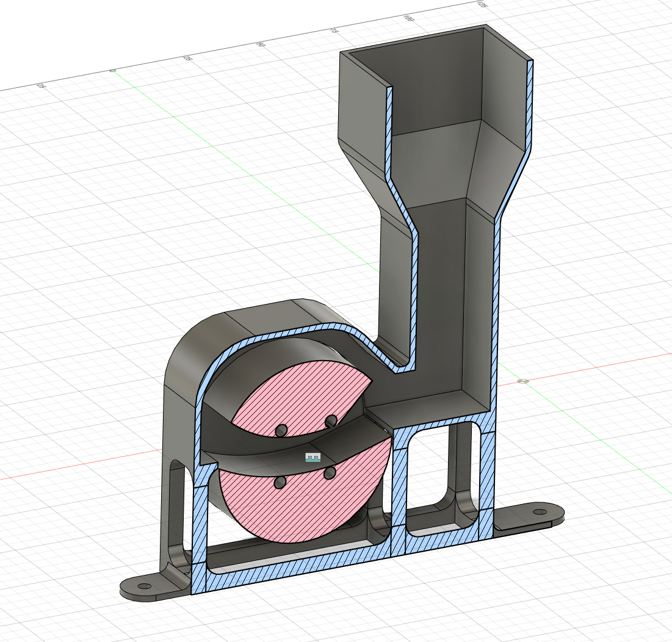The height and width of the screenshot is (642, 672).
Task: Click the grid label 100
Action: pos(408,18)
